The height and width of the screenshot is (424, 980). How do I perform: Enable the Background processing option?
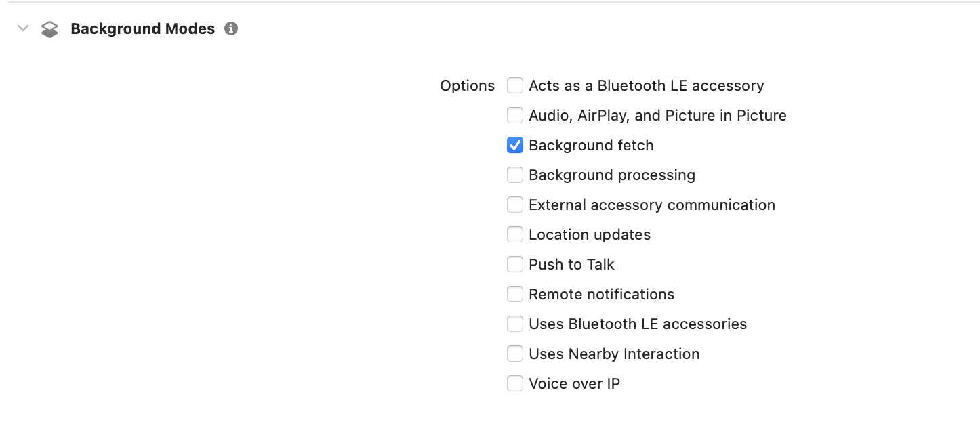click(x=515, y=175)
